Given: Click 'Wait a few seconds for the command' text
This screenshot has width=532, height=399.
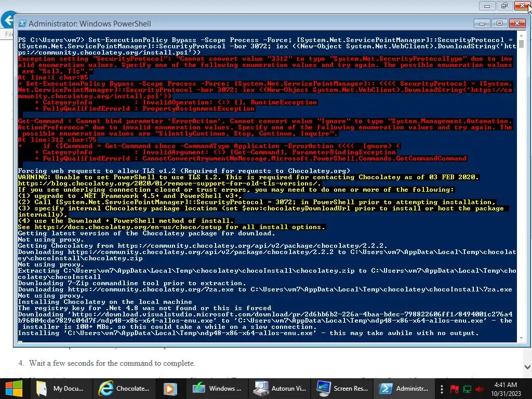Looking at the screenshot, I should coord(112,363).
